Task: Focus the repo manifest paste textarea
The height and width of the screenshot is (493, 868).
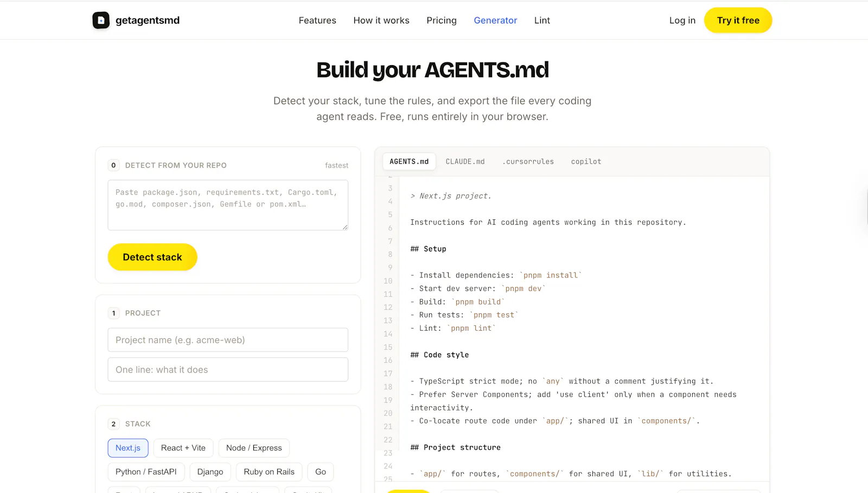Action: tap(228, 205)
